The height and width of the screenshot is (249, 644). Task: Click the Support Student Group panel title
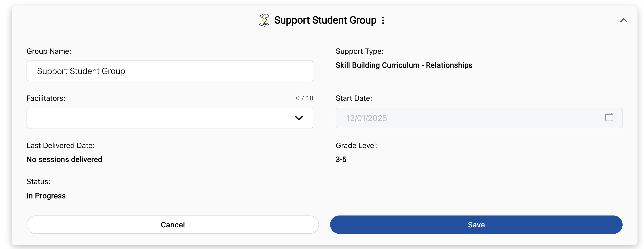tap(325, 20)
